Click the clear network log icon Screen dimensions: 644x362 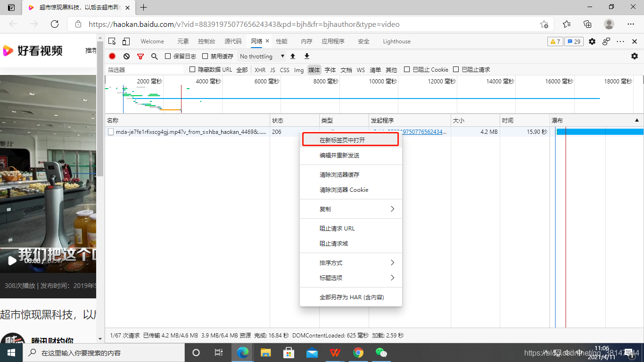[x=126, y=56]
